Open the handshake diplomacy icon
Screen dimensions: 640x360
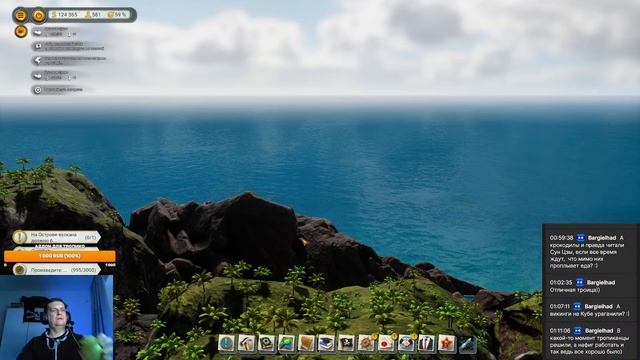pyautogui.click(x=407, y=343)
